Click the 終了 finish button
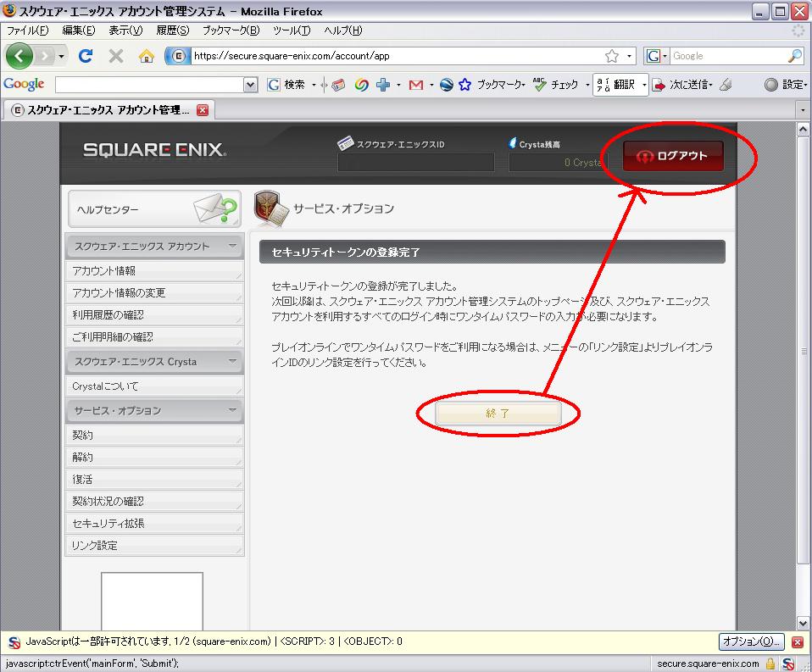Viewport: 812px width, 672px height. click(498, 414)
